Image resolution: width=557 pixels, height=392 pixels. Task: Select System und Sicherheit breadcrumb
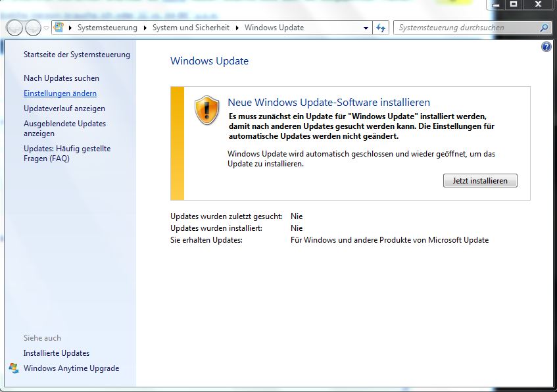point(191,28)
